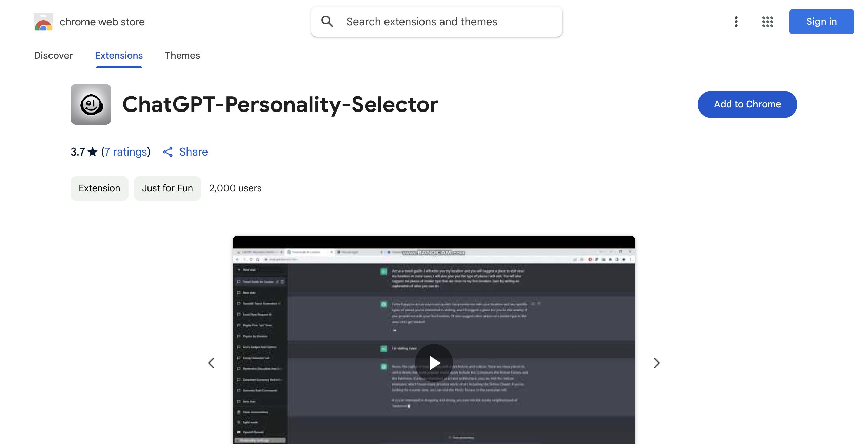This screenshot has height=444, width=868.
Task: Select the Just for Fun chip
Action: tap(167, 188)
